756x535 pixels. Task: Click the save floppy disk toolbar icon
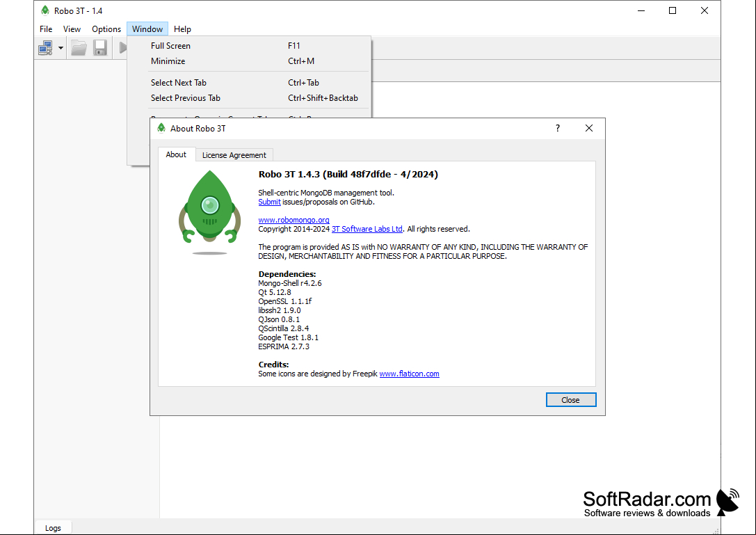[100, 48]
